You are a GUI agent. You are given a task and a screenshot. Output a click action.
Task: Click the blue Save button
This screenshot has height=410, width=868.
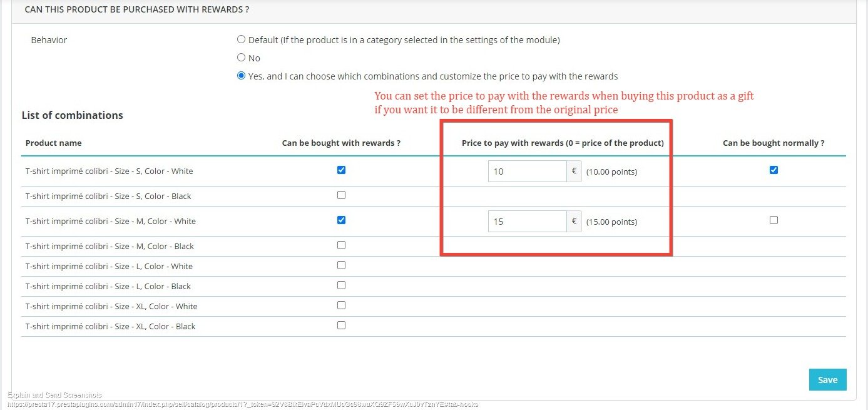pyautogui.click(x=827, y=379)
